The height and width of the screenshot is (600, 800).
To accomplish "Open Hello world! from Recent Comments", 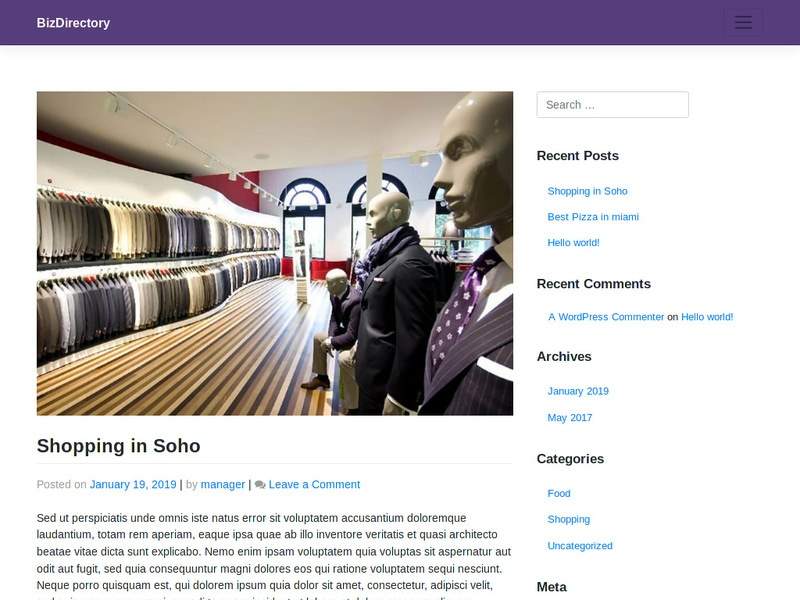I will [707, 317].
